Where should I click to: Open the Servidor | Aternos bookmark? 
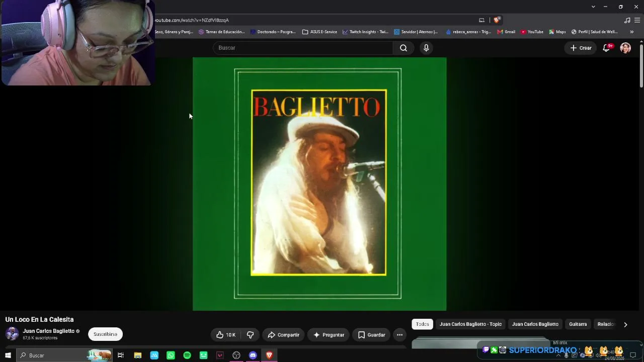pyautogui.click(x=416, y=32)
